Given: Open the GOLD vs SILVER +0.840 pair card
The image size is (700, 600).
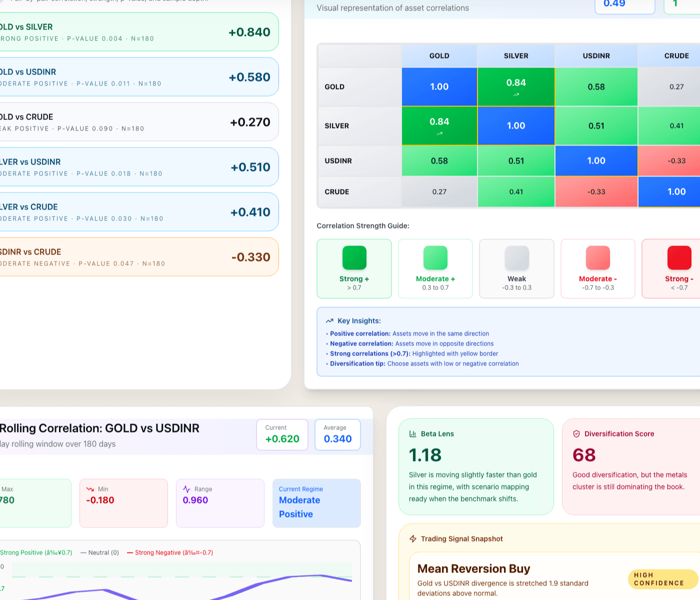Looking at the screenshot, I should (x=135, y=32).
